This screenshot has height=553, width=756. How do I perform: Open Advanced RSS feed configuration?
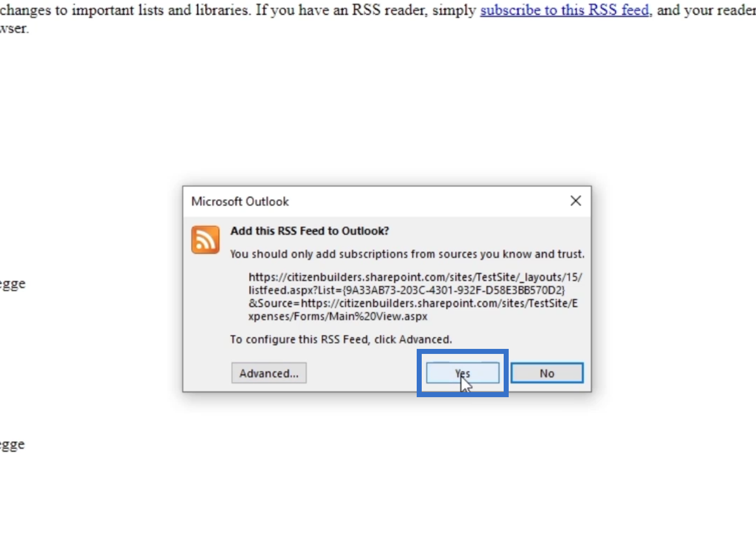click(x=269, y=373)
